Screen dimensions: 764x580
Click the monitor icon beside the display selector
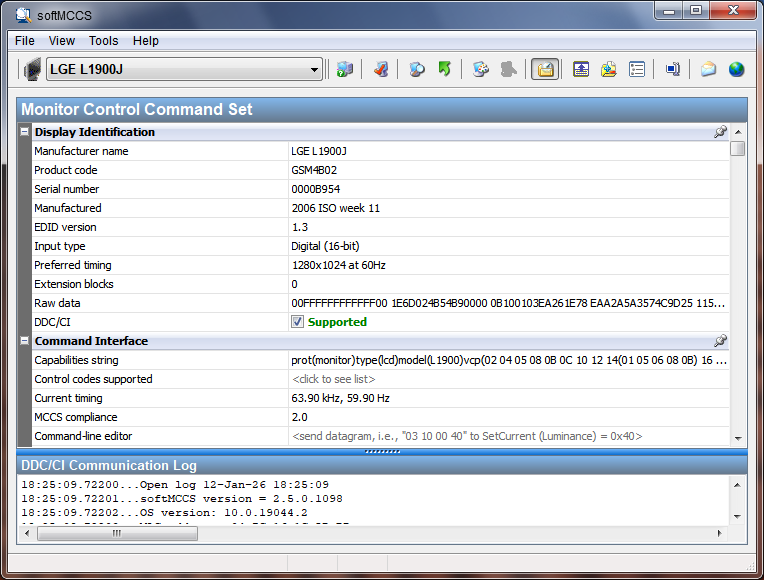coord(33,69)
